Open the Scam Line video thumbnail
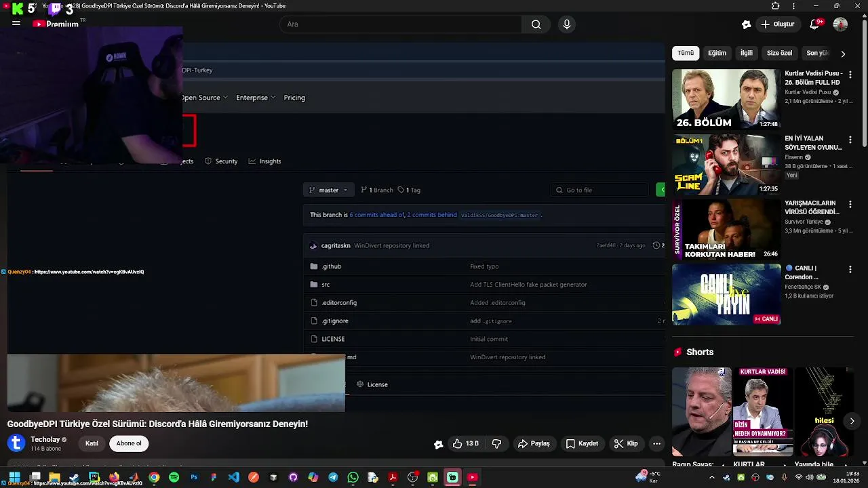Screen dimensions: 868x488 [726, 164]
